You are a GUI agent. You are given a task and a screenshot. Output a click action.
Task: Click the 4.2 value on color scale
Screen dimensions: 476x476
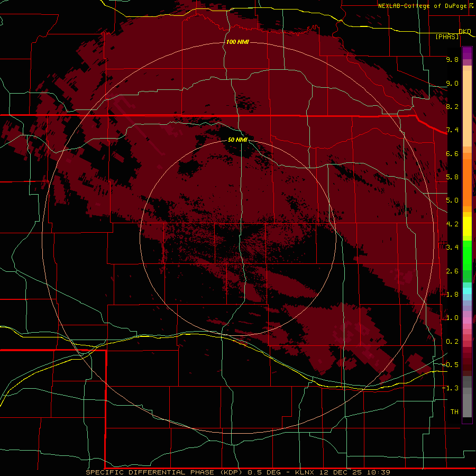tap(452, 224)
